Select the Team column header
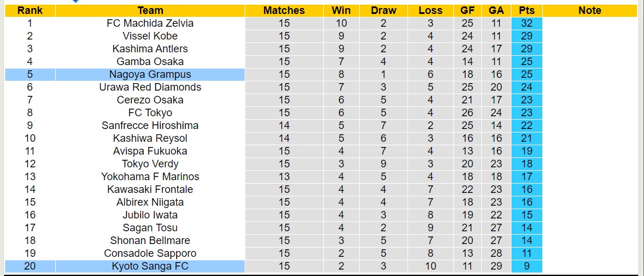This screenshot has width=644, height=276. click(x=150, y=10)
